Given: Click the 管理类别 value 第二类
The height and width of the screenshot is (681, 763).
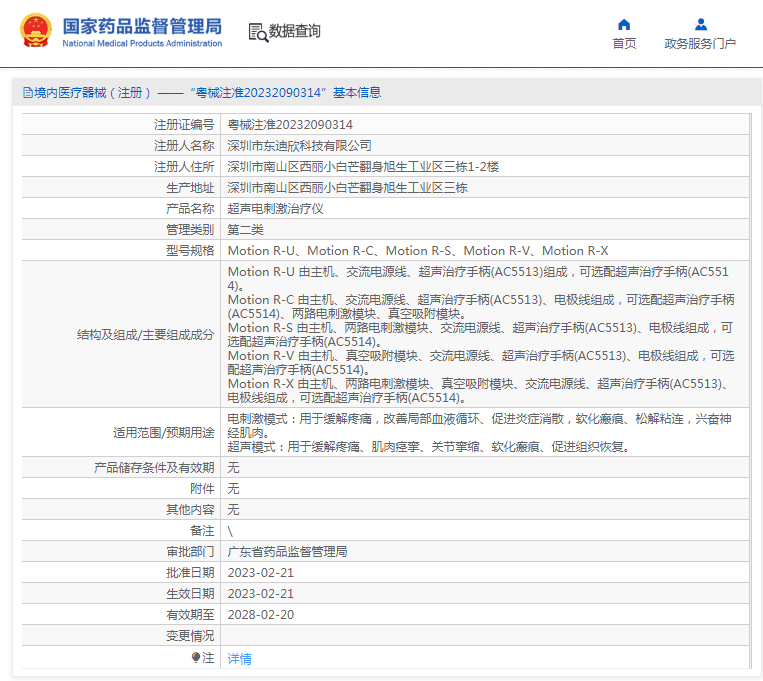Looking at the screenshot, I should tap(245, 230).
